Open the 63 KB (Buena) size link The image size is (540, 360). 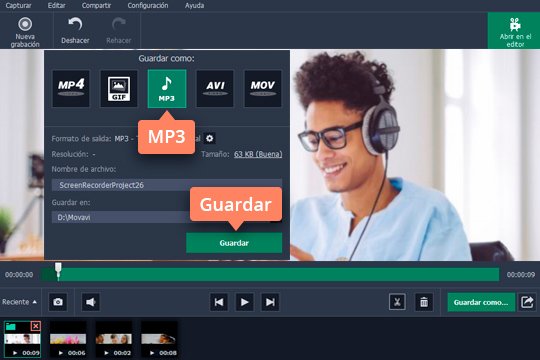click(x=258, y=154)
